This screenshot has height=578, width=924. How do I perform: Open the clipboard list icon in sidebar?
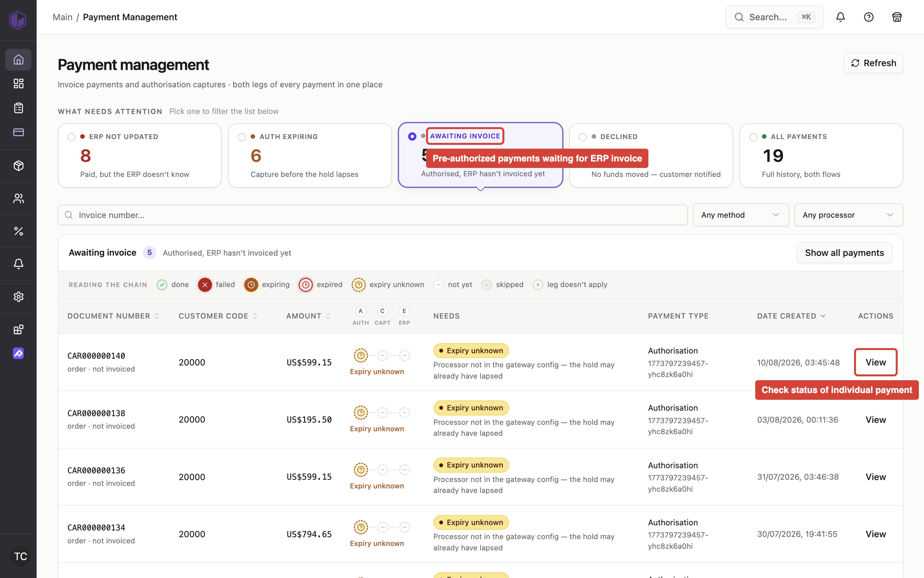tap(18, 108)
